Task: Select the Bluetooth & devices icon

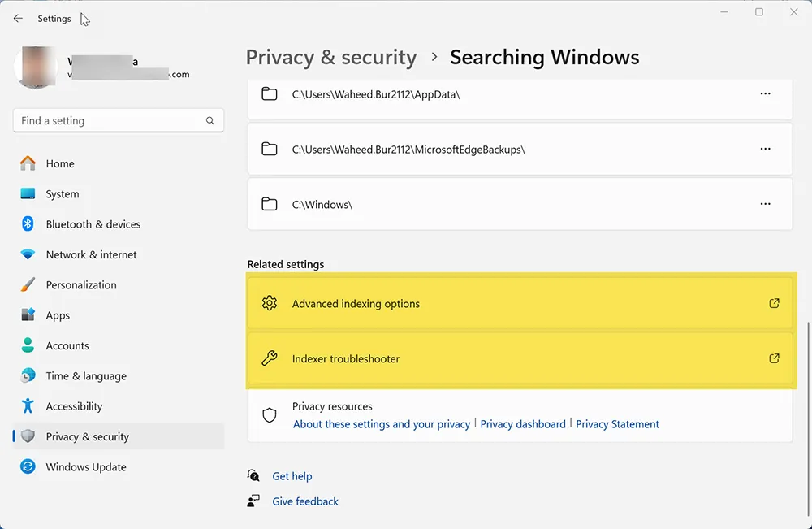Action: coord(27,224)
